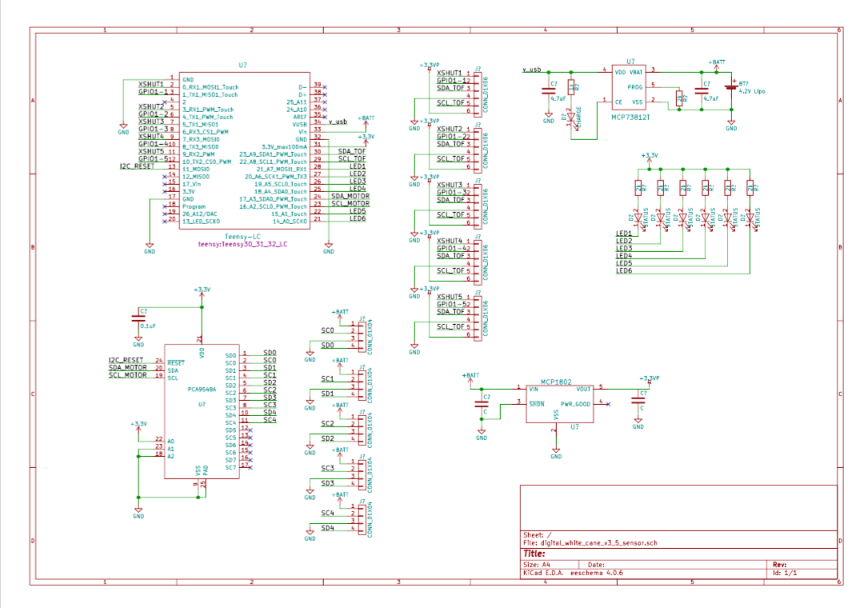Select the MCP73812T charger chip
Screen dimensions: 868x608
631,89
